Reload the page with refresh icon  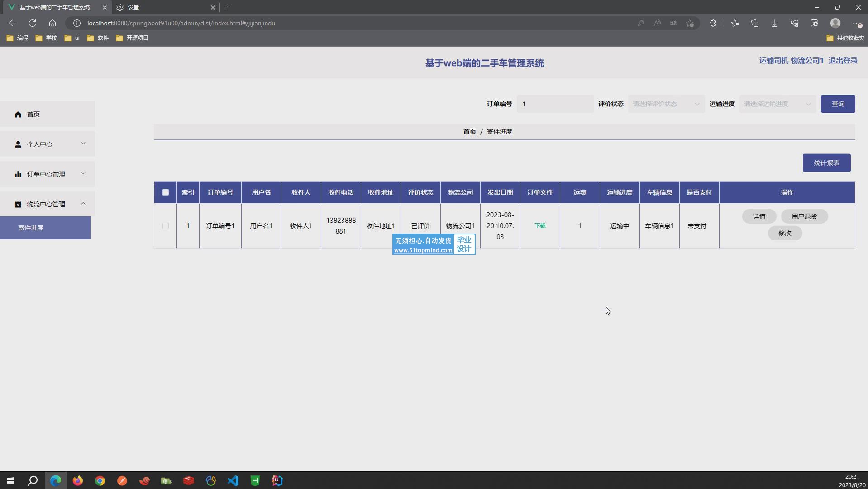[x=33, y=23]
